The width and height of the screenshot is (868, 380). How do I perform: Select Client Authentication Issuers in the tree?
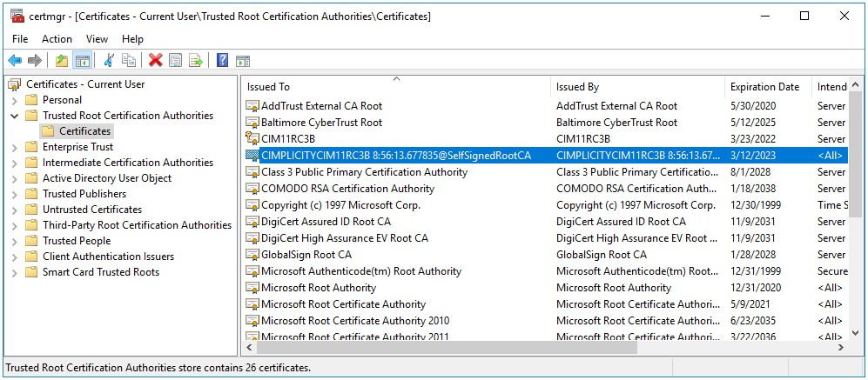click(x=109, y=257)
